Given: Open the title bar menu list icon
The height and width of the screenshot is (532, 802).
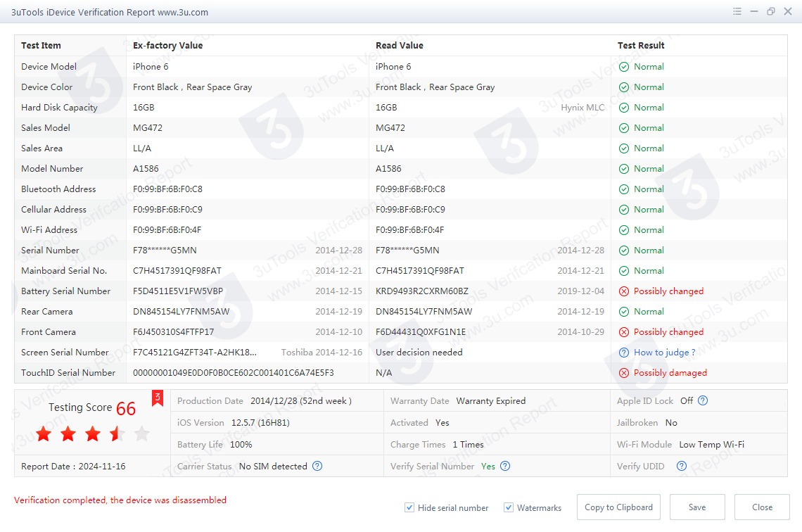Looking at the screenshot, I should tap(737, 11).
